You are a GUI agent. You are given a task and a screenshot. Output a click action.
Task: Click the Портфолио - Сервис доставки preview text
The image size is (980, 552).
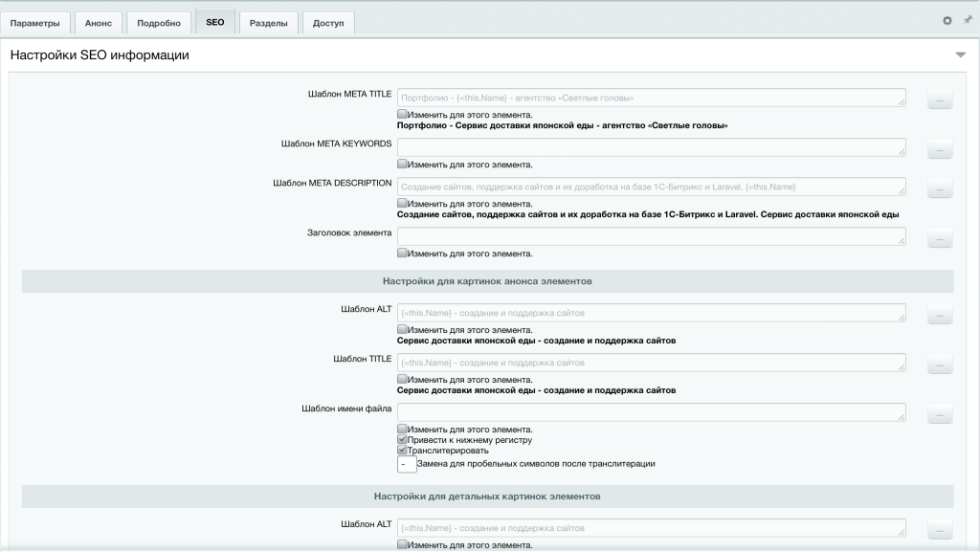(563, 125)
